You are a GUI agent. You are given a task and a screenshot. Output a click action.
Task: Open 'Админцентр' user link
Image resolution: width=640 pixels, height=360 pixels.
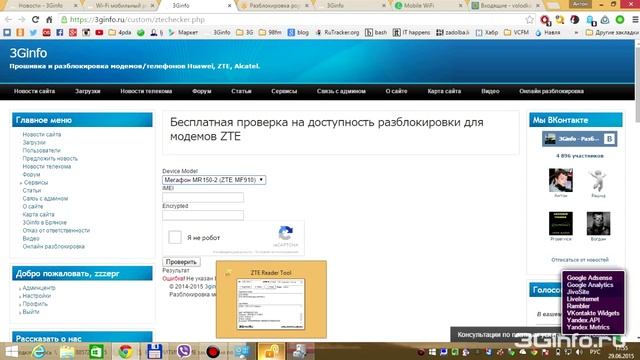[x=39, y=288]
